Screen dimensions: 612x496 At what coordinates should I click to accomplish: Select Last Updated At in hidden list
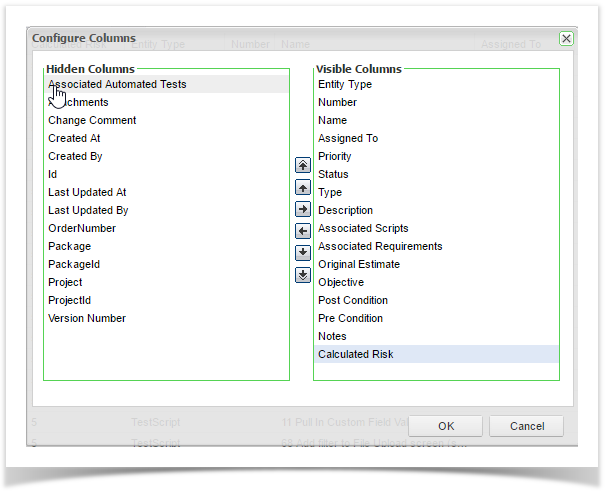87,193
